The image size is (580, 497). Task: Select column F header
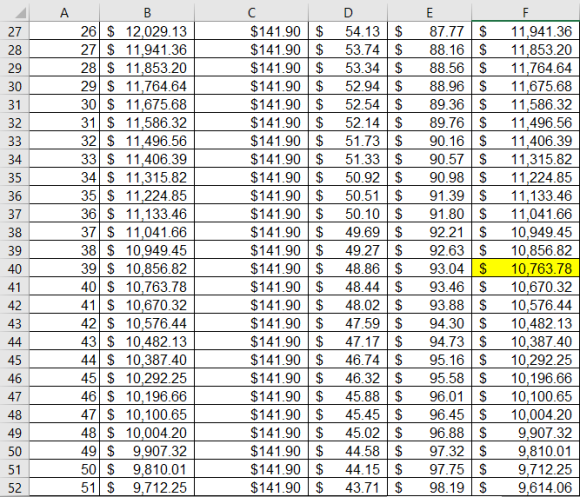526,13
